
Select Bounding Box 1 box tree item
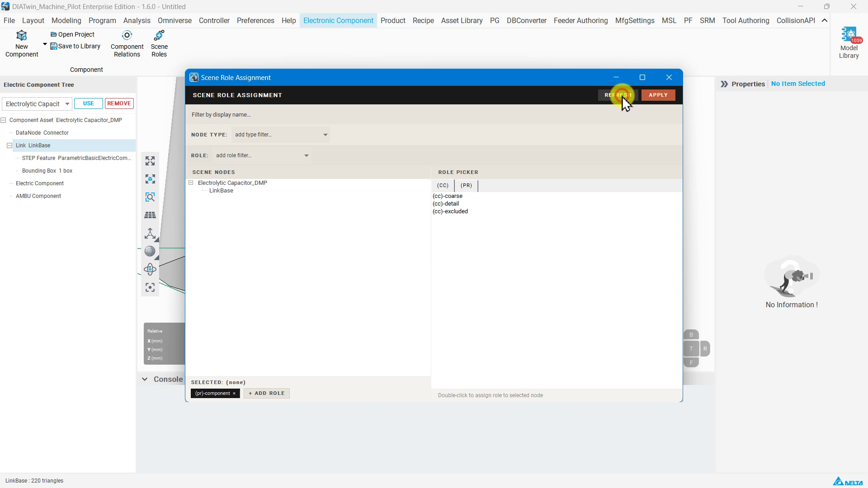tap(47, 171)
